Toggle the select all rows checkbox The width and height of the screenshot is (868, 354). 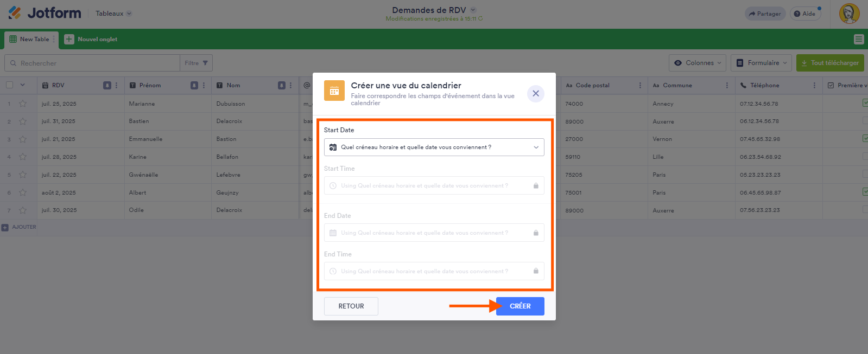coord(9,85)
